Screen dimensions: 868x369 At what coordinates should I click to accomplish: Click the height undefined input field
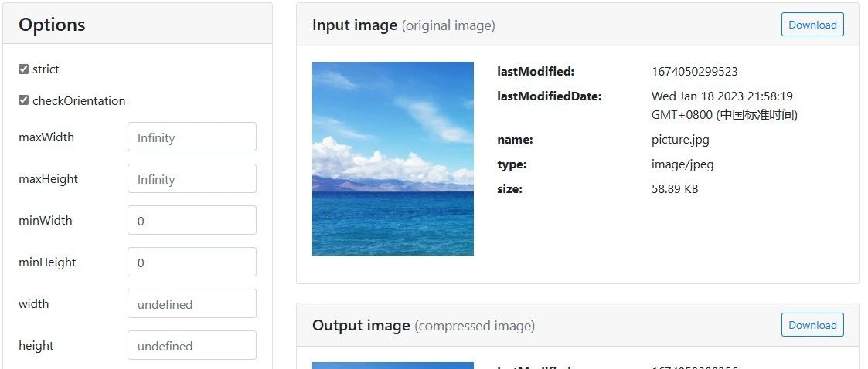192,345
